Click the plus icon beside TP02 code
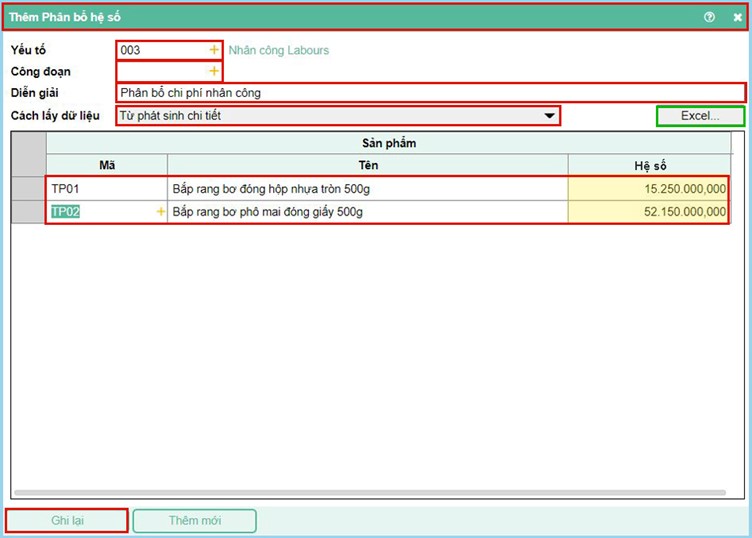752x538 pixels. (x=160, y=212)
